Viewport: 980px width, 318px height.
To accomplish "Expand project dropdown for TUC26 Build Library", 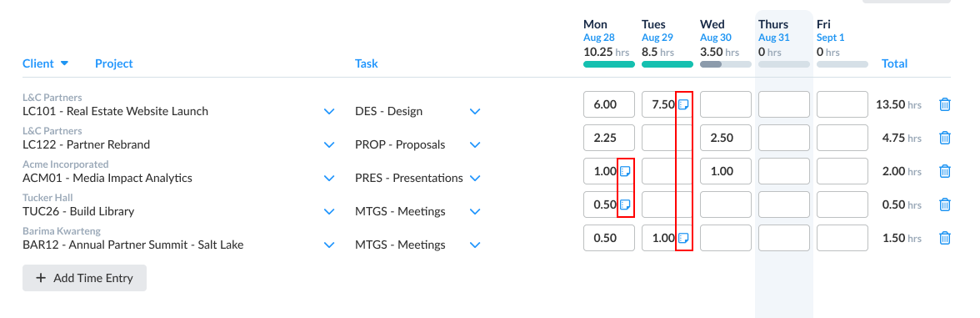I will pyautogui.click(x=329, y=212).
